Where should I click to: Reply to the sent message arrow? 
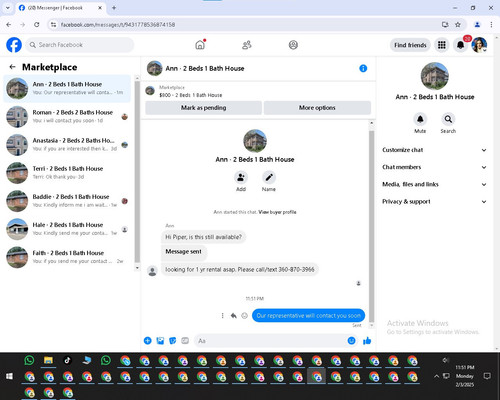pos(234,315)
